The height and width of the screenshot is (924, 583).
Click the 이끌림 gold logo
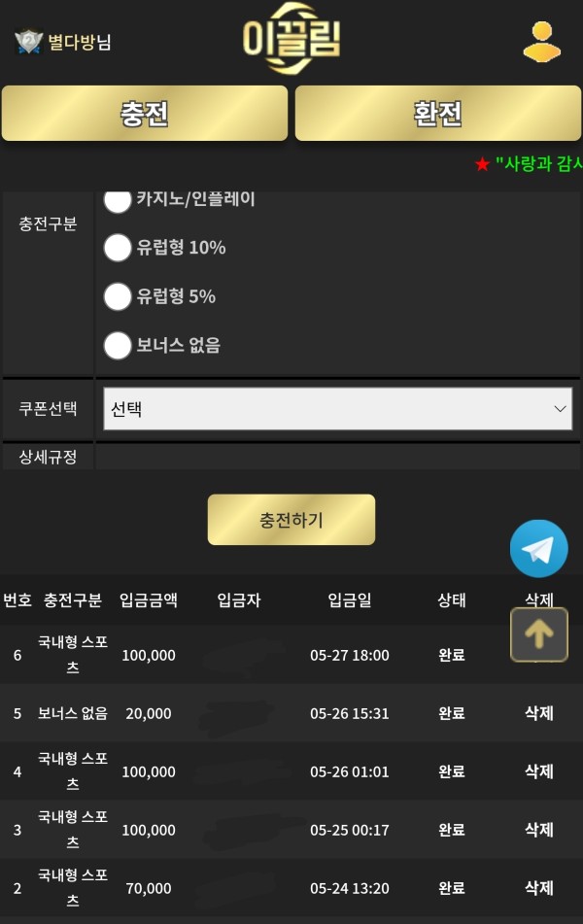coord(291,41)
